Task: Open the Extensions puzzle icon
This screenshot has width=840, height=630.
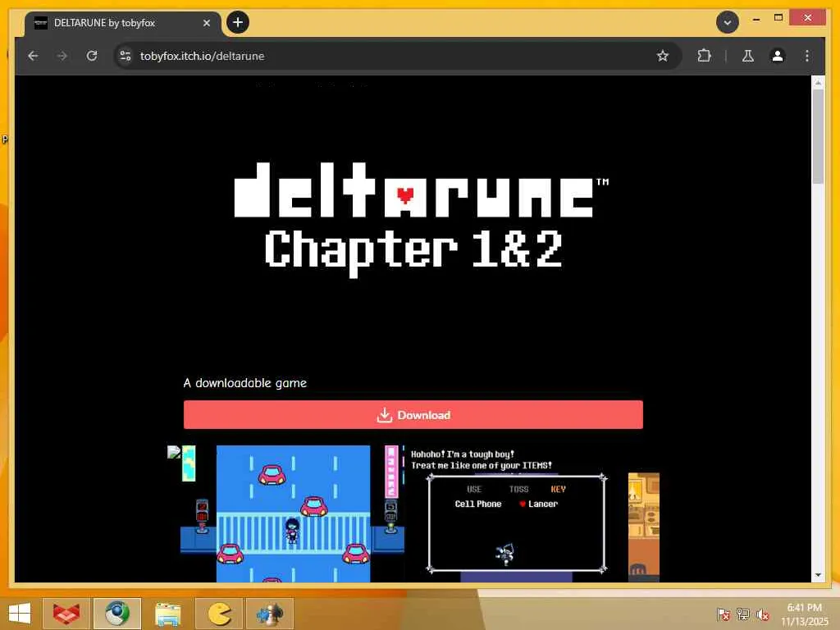Action: [x=705, y=56]
